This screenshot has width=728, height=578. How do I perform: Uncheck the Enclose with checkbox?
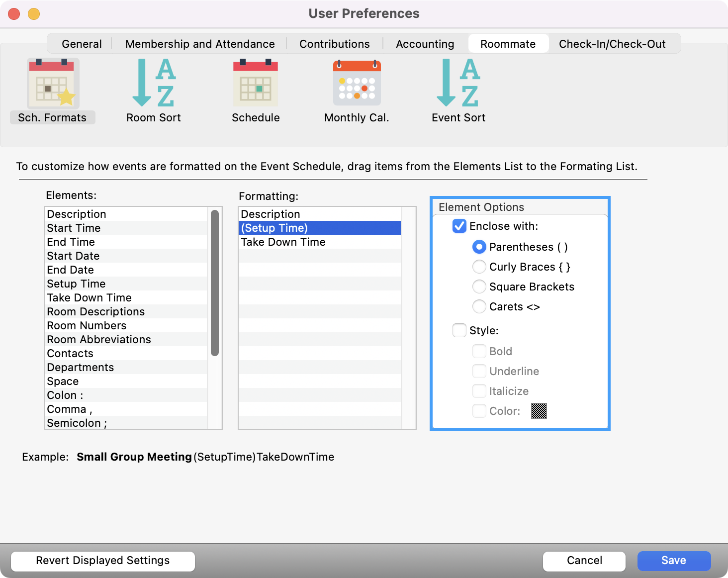pos(459,226)
